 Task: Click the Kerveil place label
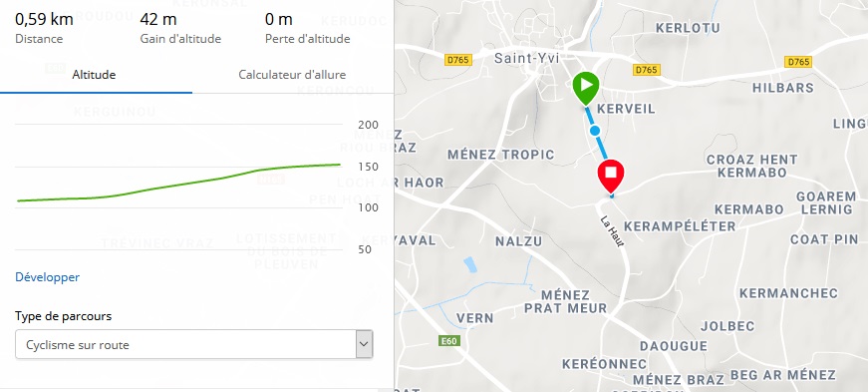click(x=626, y=109)
